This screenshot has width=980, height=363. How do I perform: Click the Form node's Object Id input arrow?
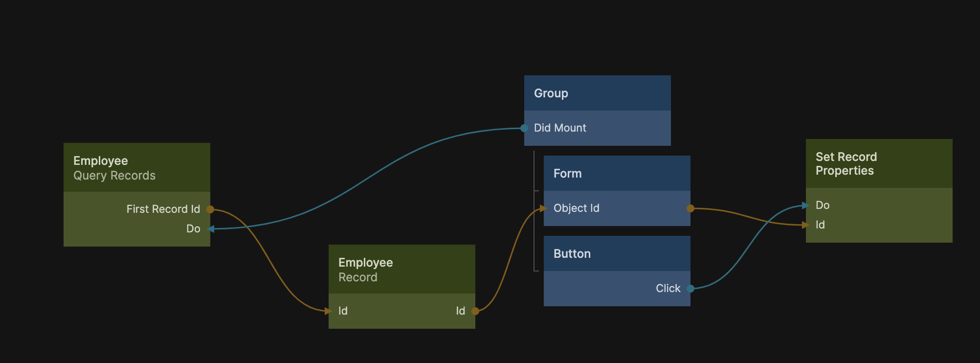pos(543,208)
